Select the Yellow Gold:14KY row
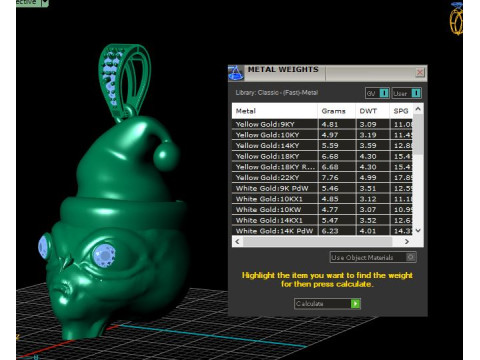This screenshot has height=360, width=480. click(x=322, y=146)
